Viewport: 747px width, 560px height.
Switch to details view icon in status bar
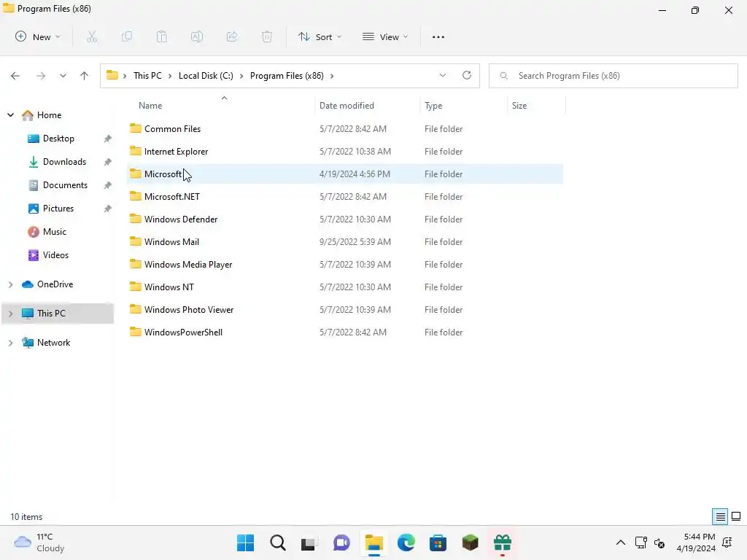720,517
